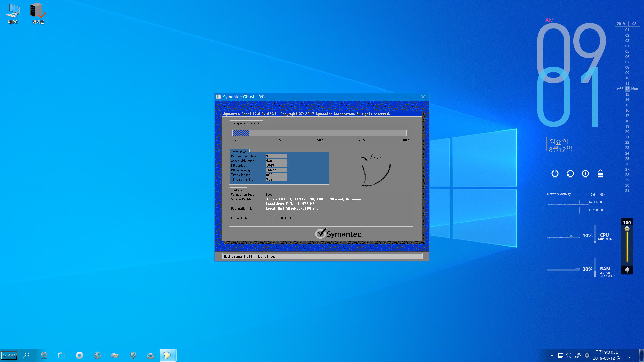Click the 월요일 8월12일 date widget
This screenshot has height=362, width=644.
click(560, 145)
